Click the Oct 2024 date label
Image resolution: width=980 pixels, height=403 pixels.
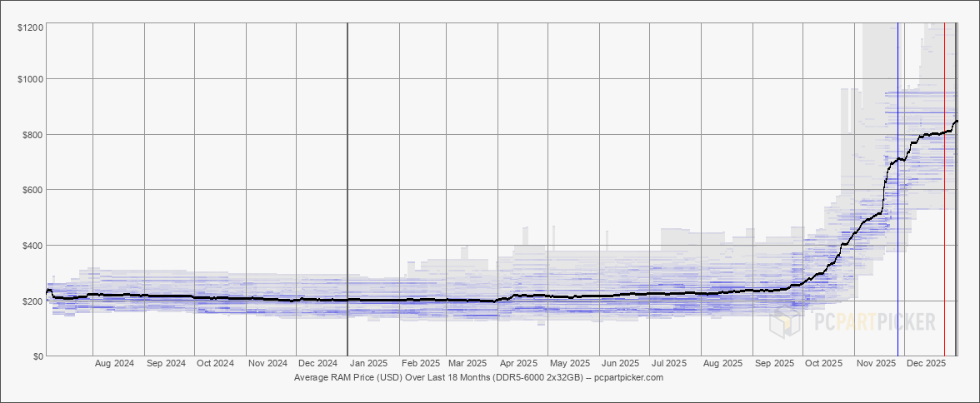(x=215, y=364)
